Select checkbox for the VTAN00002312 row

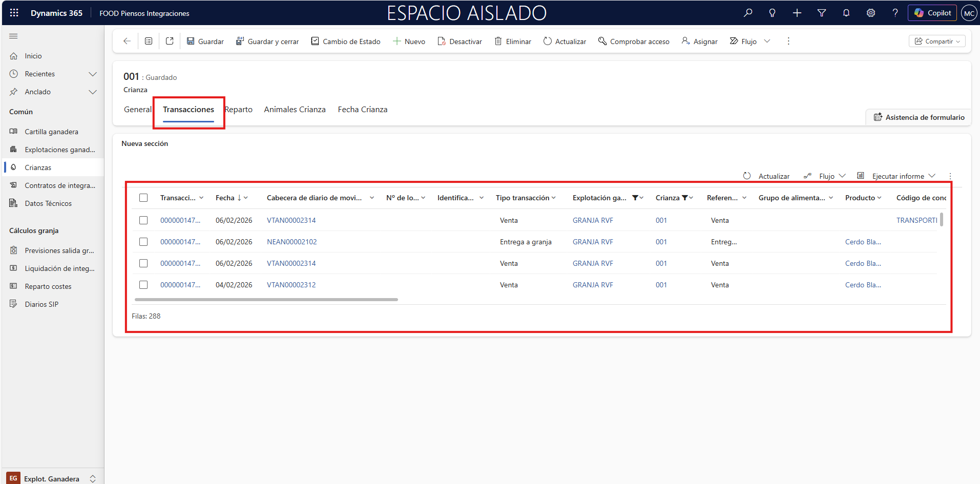[x=143, y=285]
